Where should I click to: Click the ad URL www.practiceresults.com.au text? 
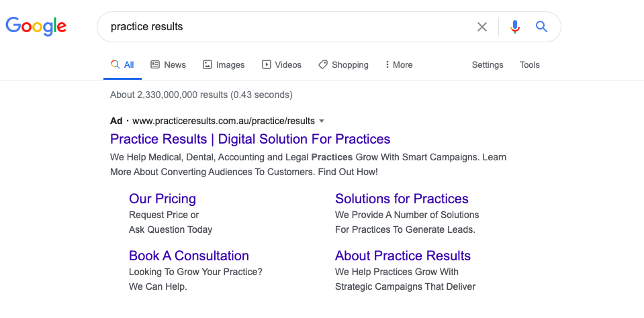(223, 121)
